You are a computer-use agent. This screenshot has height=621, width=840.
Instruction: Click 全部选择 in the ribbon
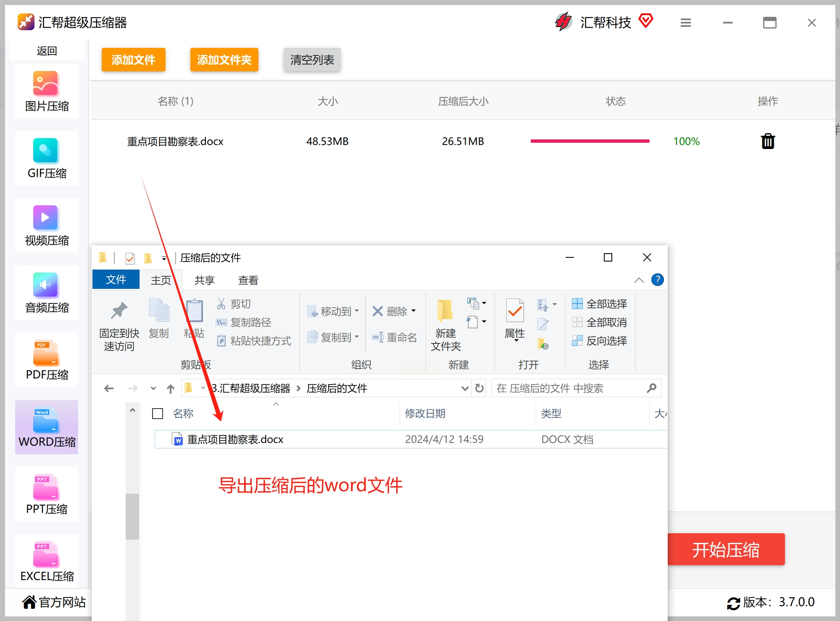coord(600,304)
